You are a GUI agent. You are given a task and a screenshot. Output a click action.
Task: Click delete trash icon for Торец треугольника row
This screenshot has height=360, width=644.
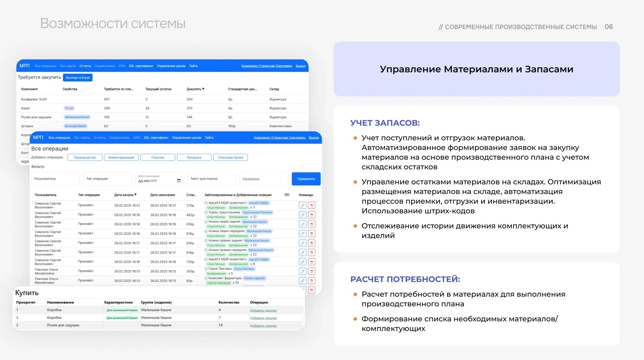[311, 215]
